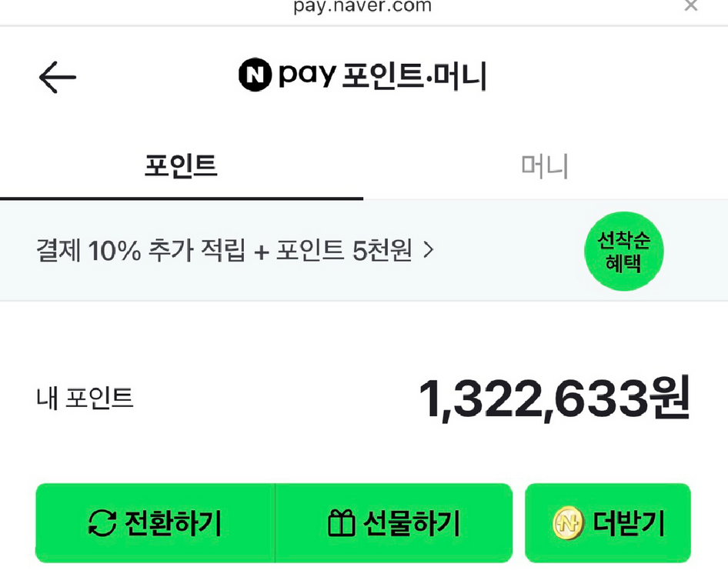
Task: Tap the black N logo circle
Action: (255, 76)
